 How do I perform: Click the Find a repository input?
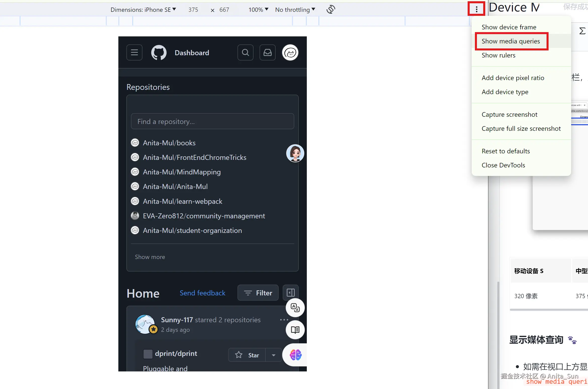pyautogui.click(x=212, y=121)
